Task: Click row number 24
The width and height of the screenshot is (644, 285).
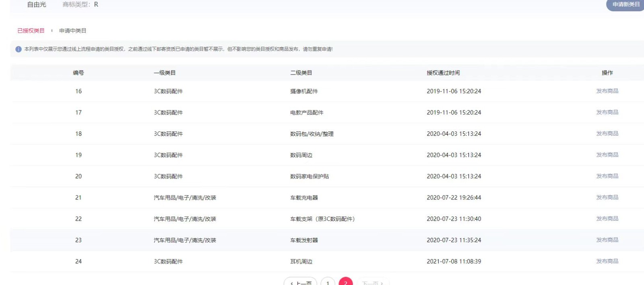Action: tap(78, 262)
